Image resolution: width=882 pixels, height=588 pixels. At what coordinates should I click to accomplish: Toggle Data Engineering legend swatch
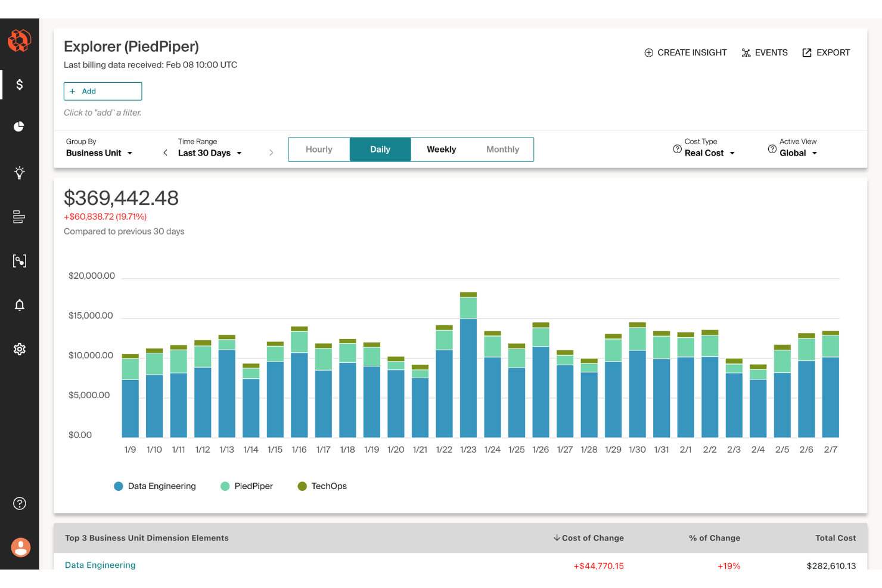pyautogui.click(x=119, y=486)
